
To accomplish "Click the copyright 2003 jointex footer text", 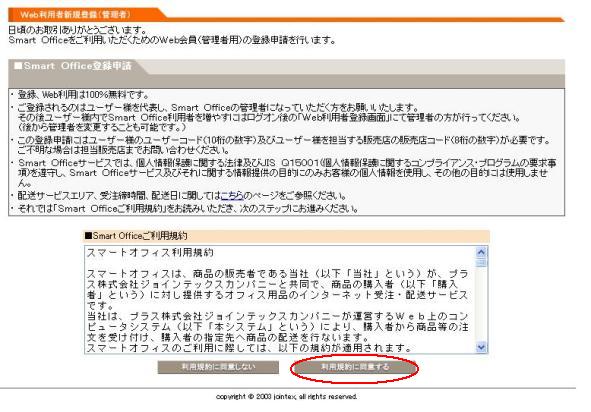I will [286, 397].
